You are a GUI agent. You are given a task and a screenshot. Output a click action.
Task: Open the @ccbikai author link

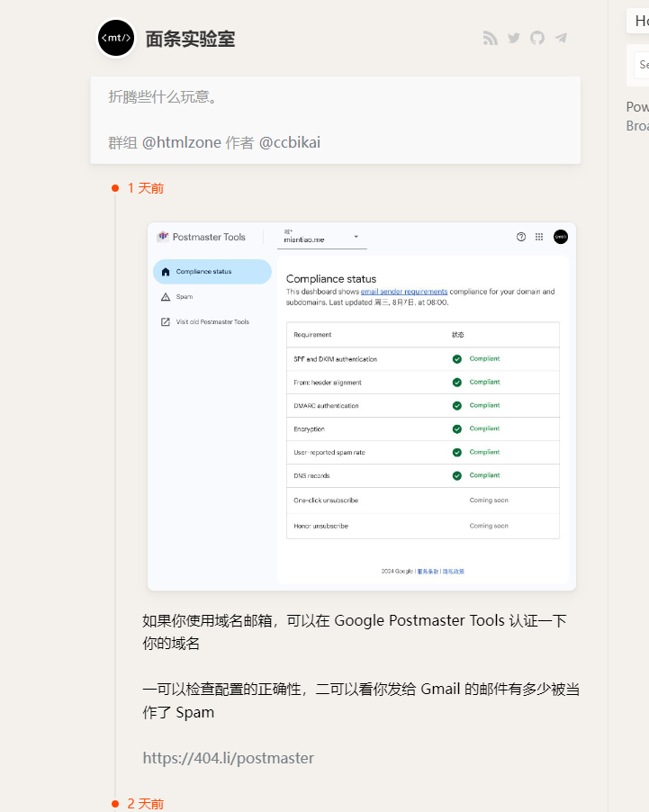(x=289, y=142)
